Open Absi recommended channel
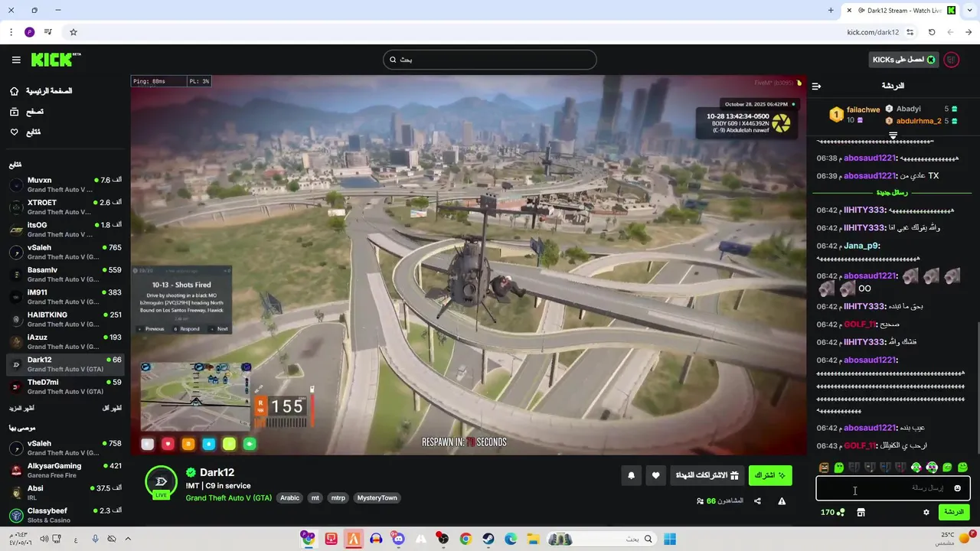 click(x=65, y=492)
